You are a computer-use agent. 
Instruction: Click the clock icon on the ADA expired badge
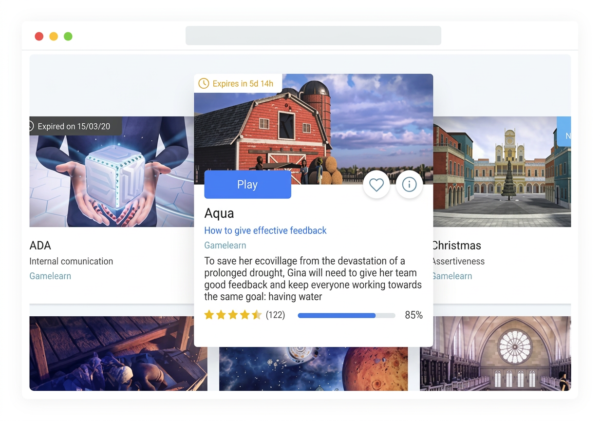point(30,127)
